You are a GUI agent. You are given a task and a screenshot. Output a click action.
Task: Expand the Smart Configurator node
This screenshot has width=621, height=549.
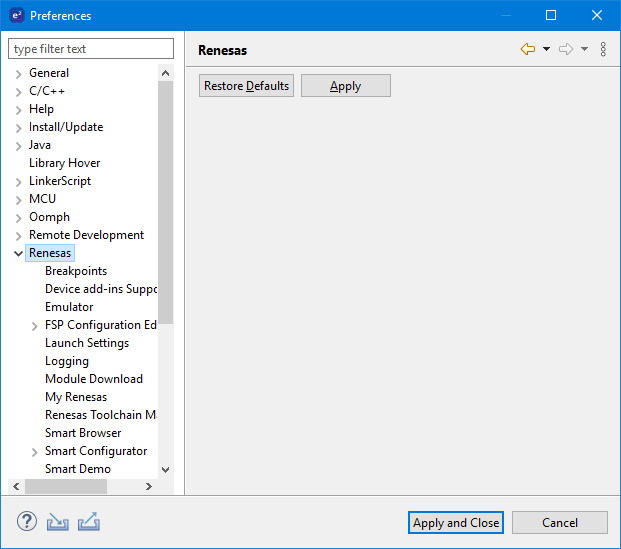point(34,452)
